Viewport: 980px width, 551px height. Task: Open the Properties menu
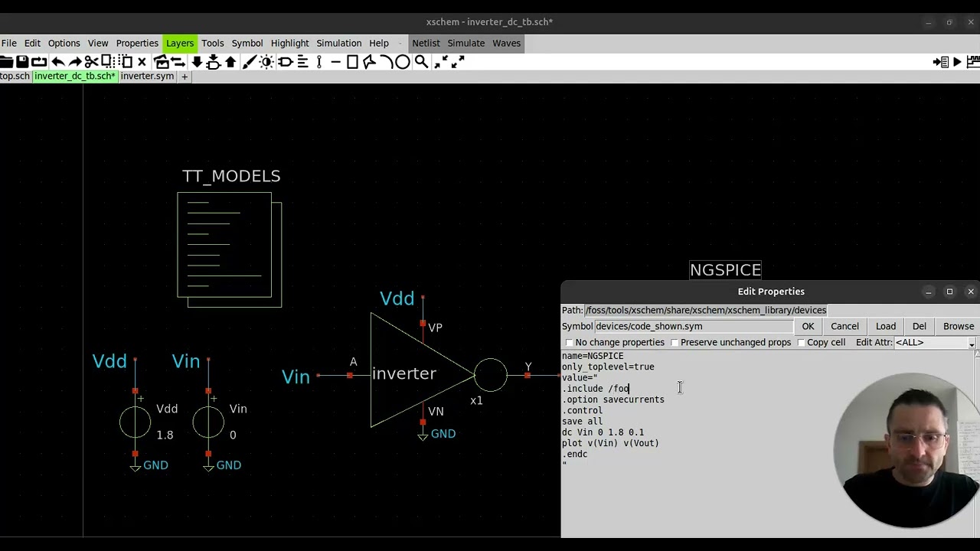137,43
